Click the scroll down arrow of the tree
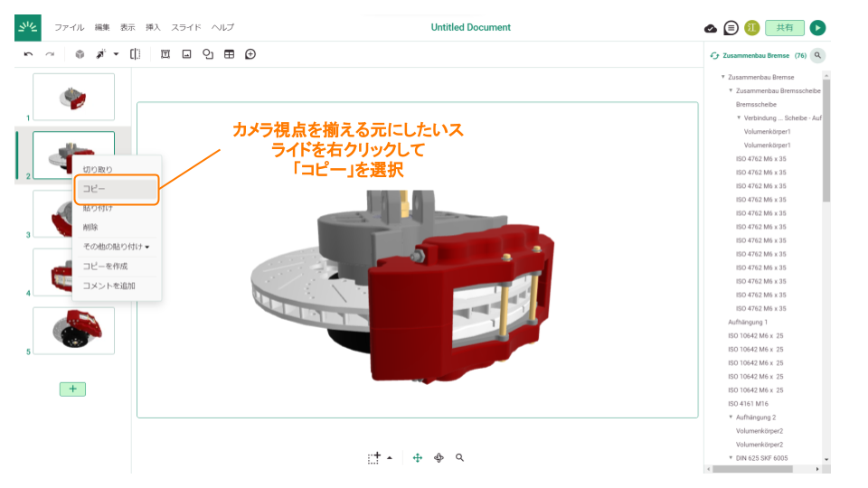This screenshot has height=488, width=868. click(x=826, y=459)
